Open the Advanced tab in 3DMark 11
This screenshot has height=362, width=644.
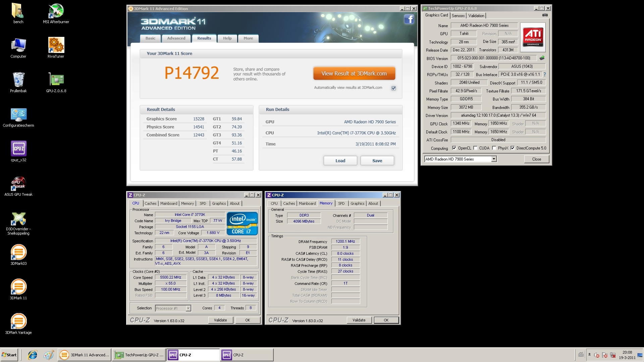pyautogui.click(x=176, y=38)
